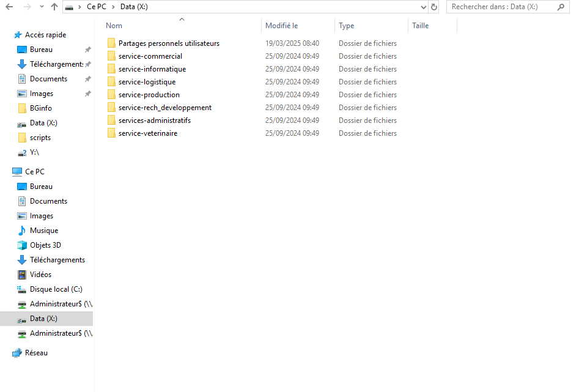
Task: Click the Back navigation arrow
Action: (9, 7)
